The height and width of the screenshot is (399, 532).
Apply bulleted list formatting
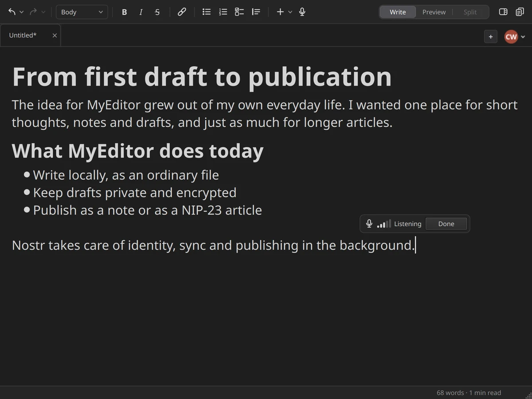pyautogui.click(x=207, y=12)
